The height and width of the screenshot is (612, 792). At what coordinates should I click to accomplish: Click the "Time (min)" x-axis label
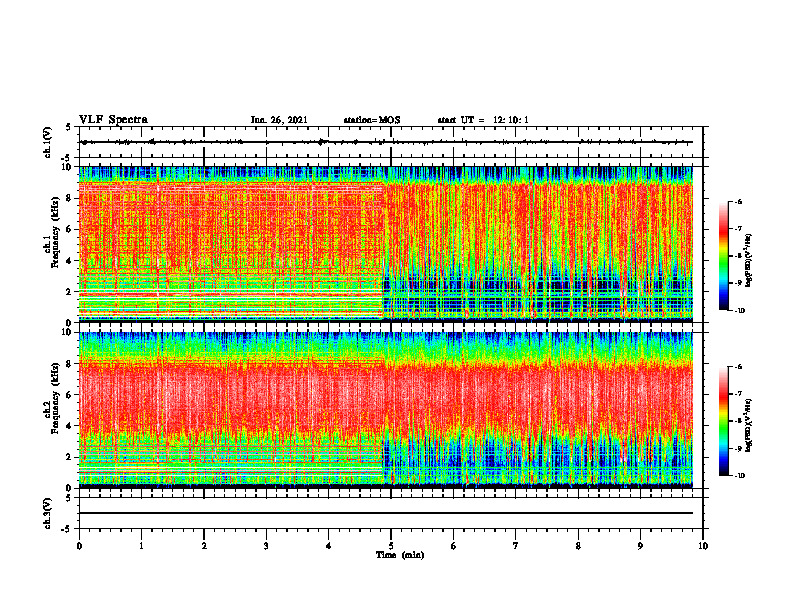[400, 555]
